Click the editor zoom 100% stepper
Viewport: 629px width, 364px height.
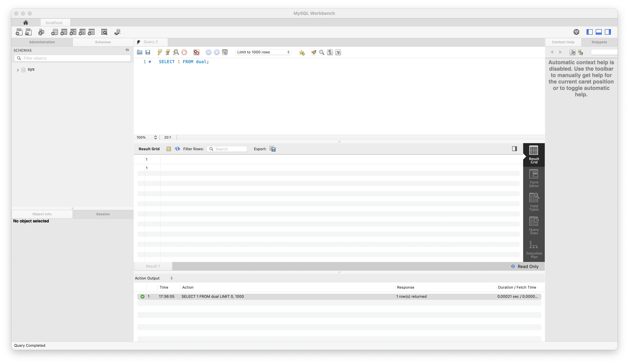click(155, 137)
